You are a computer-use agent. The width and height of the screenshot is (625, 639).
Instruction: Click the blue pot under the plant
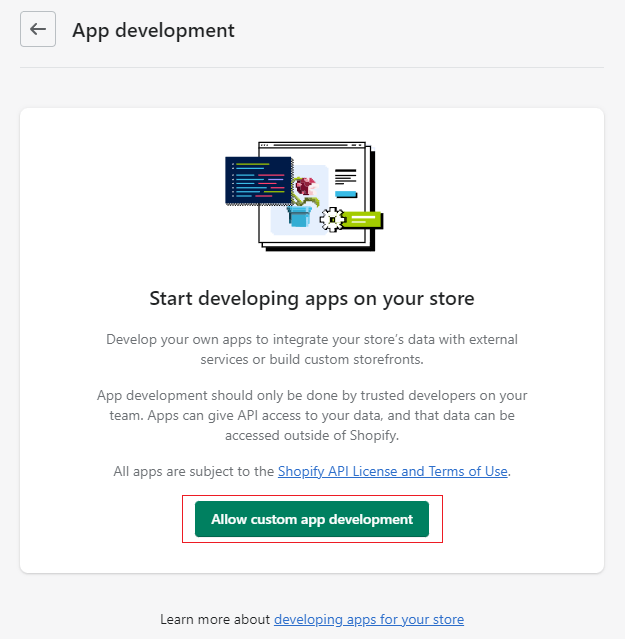(x=297, y=216)
